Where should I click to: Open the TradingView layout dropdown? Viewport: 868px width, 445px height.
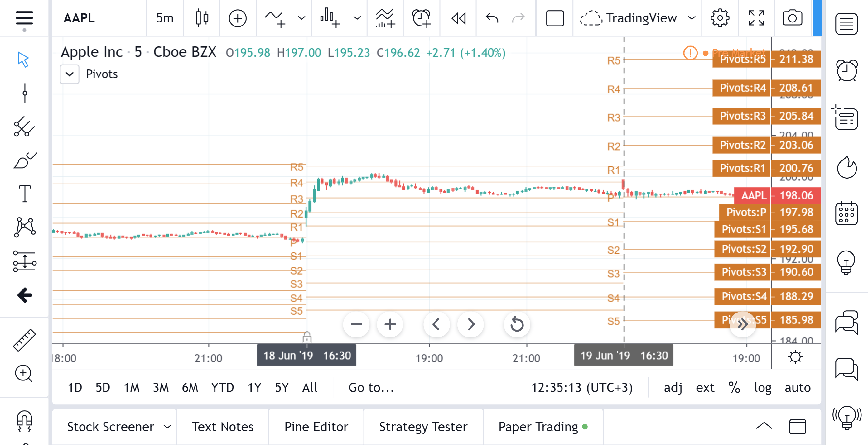pyautogui.click(x=692, y=18)
